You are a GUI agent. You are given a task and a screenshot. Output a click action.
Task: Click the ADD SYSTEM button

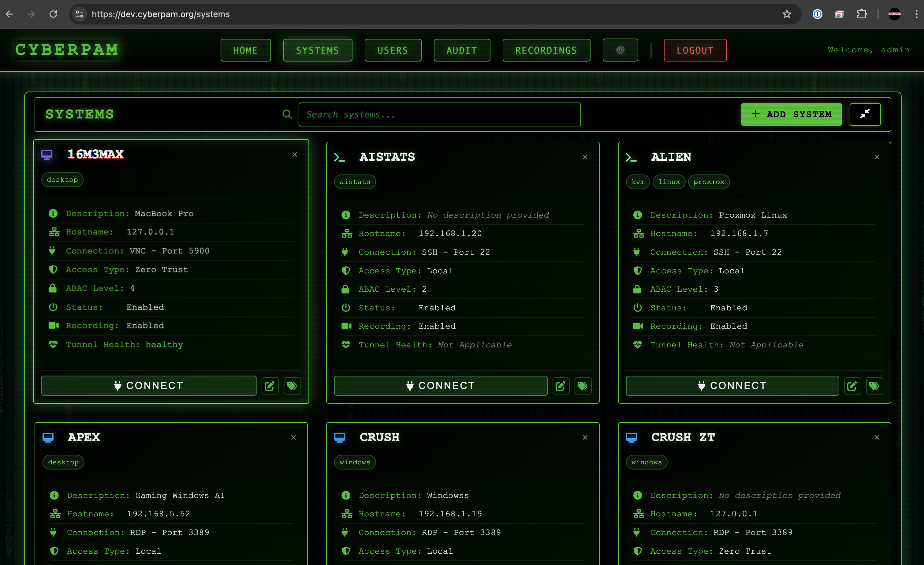pyautogui.click(x=791, y=114)
